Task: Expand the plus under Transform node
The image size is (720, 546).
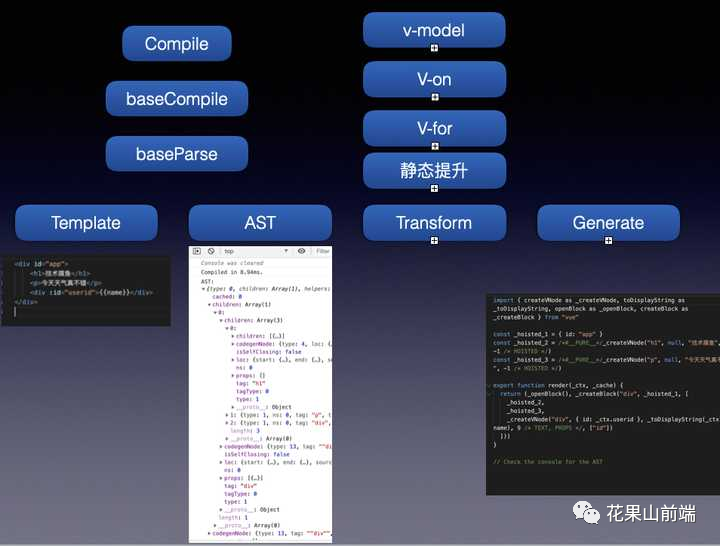Action: (434, 241)
